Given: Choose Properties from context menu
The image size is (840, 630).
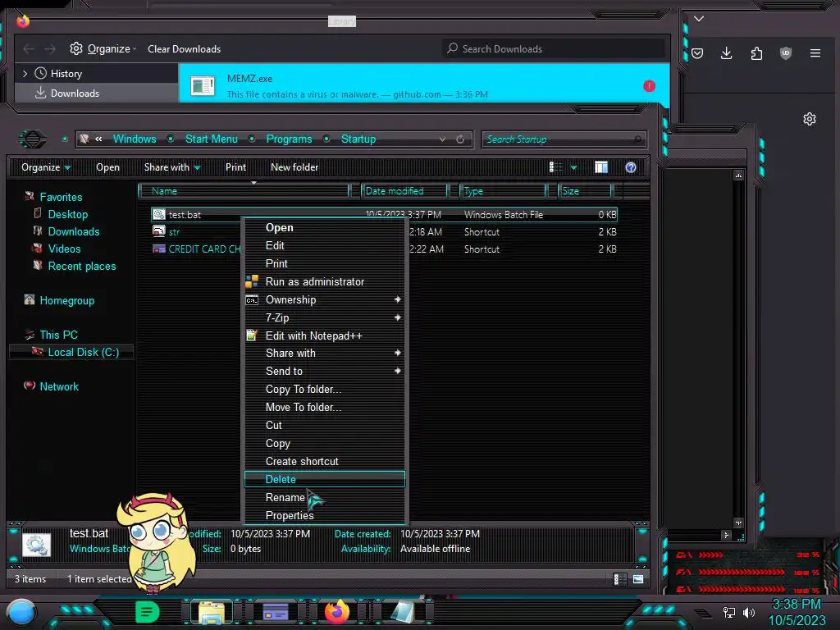Looking at the screenshot, I should coord(324,515).
